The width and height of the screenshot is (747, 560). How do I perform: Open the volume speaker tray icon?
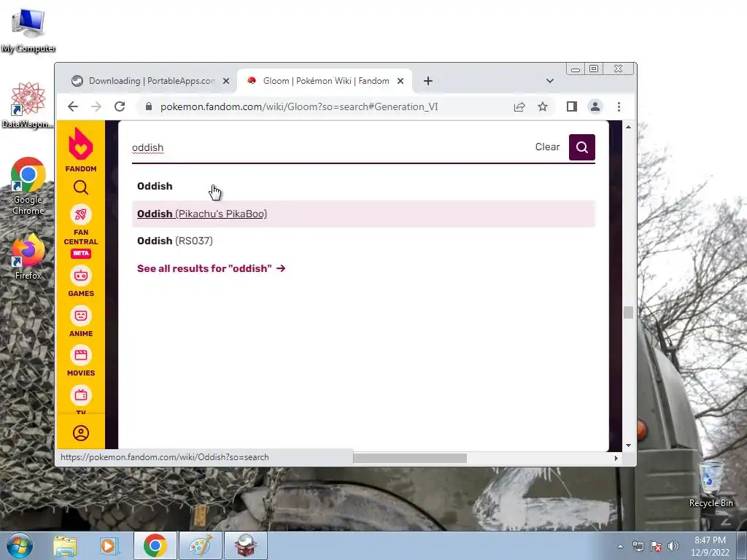pyautogui.click(x=673, y=546)
